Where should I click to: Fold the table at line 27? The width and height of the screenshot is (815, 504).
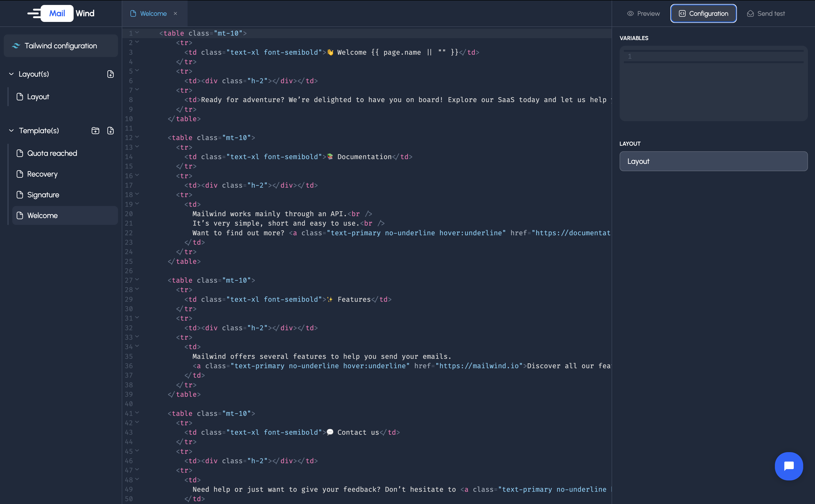137,280
